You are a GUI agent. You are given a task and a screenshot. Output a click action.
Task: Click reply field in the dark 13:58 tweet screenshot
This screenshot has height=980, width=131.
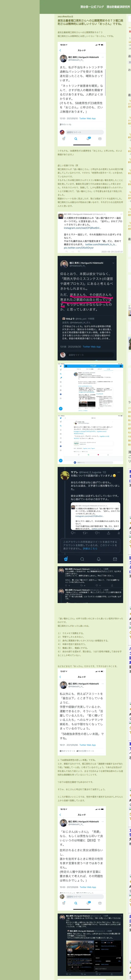91,355
